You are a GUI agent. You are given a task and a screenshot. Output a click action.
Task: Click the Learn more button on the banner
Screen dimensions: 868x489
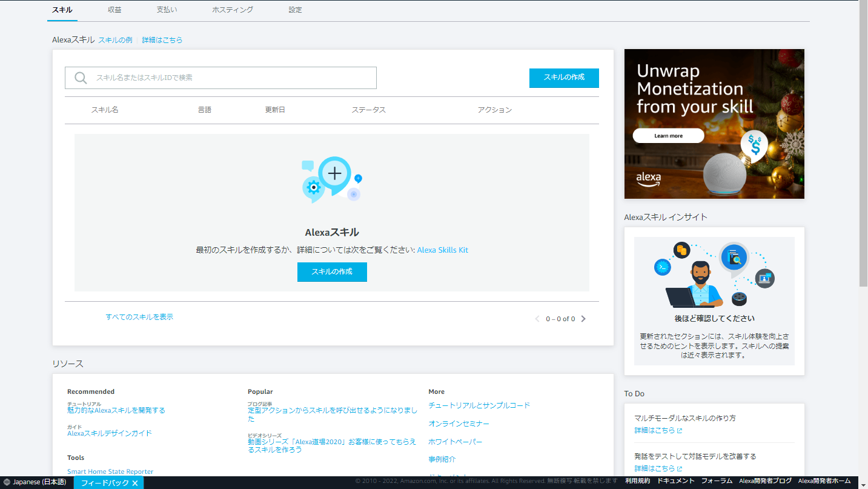tap(668, 135)
